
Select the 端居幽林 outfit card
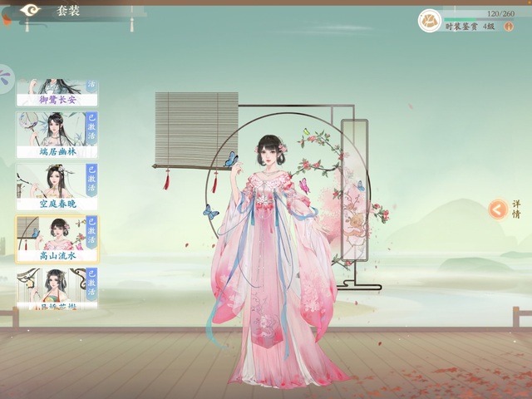click(57, 135)
